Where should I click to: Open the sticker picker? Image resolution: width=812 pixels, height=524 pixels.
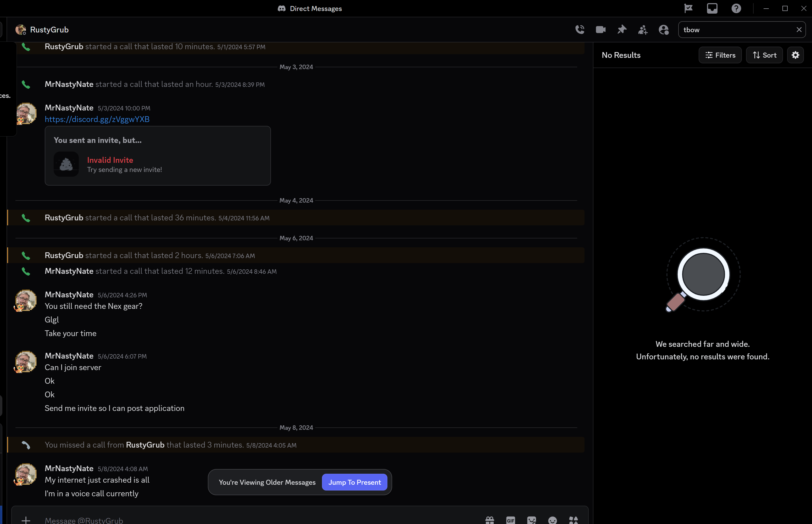tap(532, 520)
